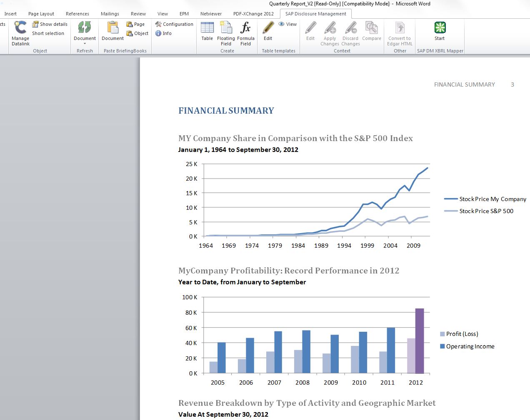530x420 pixels.
Task: Select the 2012 Profit (Loss) bar
Action: (411, 356)
